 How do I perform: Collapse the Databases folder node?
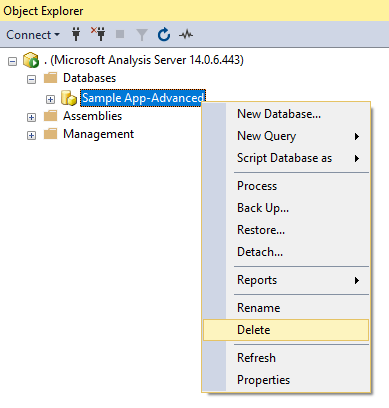tap(31, 79)
